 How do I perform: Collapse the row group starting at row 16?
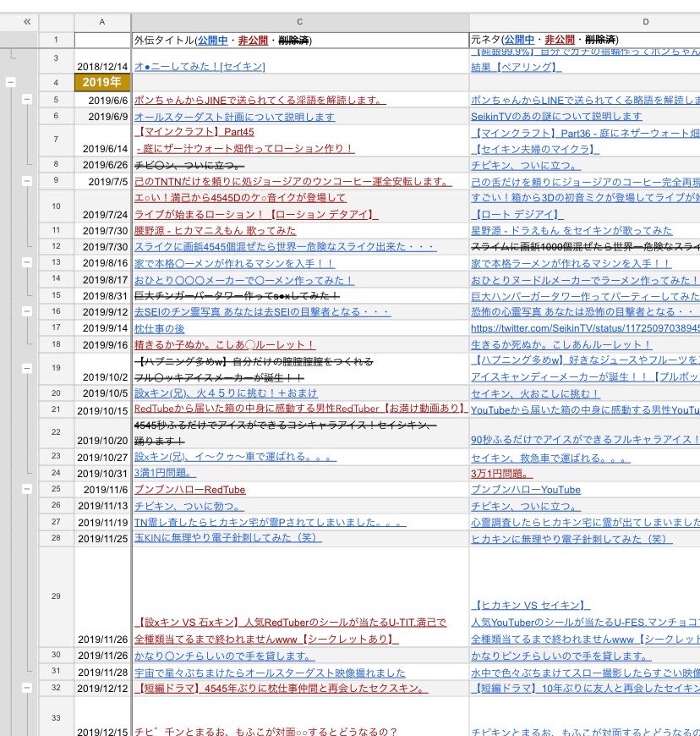[27, 311]
